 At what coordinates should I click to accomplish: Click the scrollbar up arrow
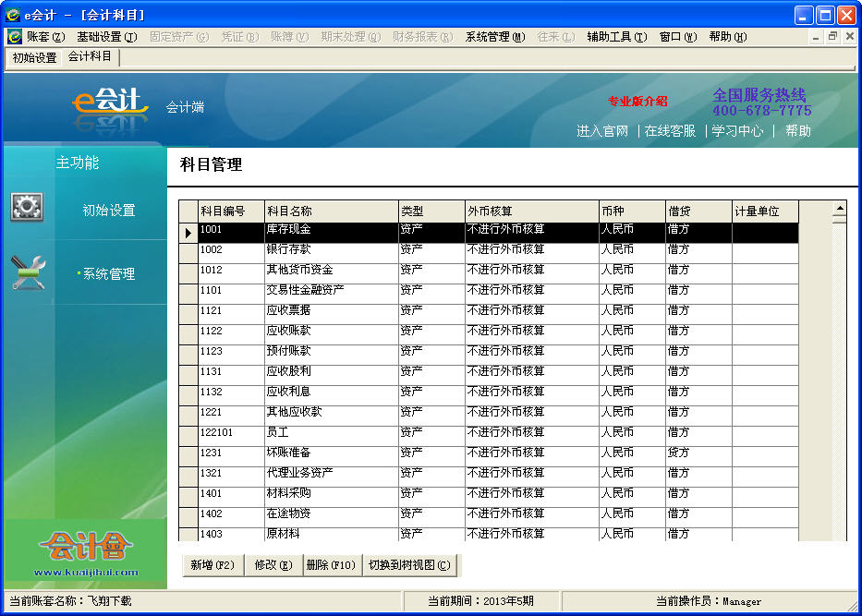coord(839,209)
